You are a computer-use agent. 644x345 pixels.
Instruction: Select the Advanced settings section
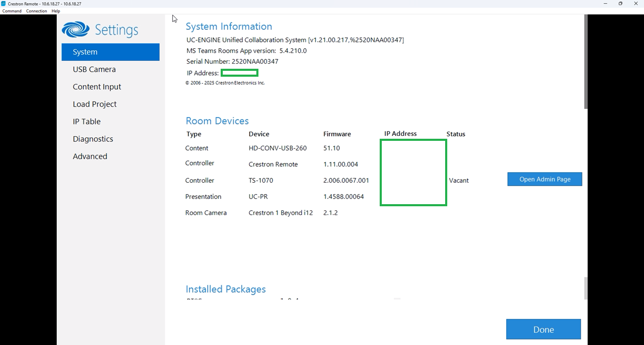[x=90, y=156]
